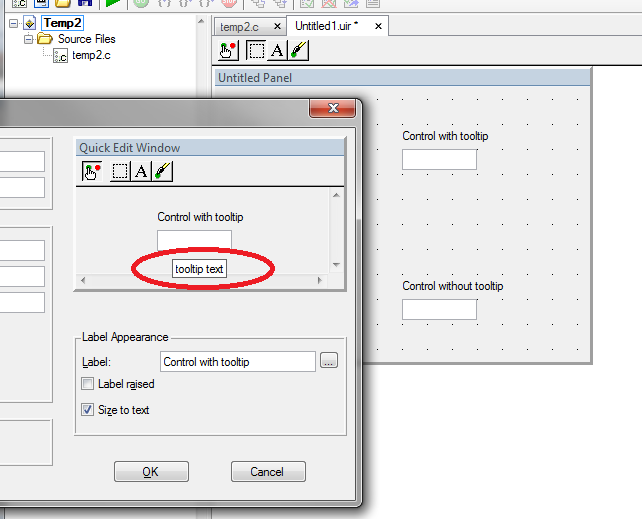Click input under Control with tooltip in panel

point(439,159)
